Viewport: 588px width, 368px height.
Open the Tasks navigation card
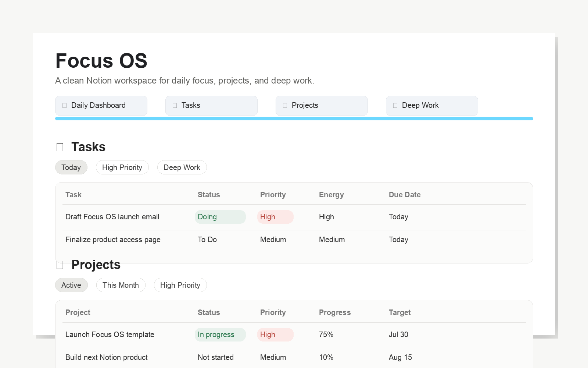click(x=211, y=106)
